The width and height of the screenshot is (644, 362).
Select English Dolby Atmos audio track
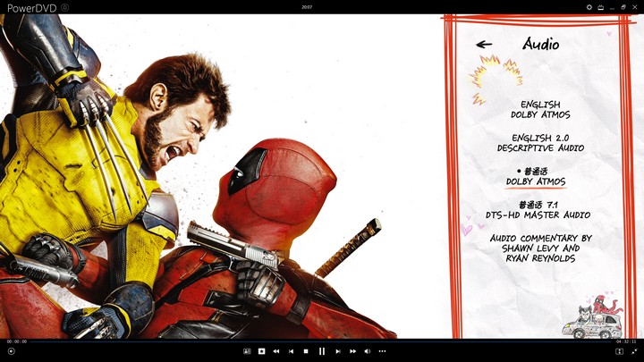pyautogui.click(x=540, y=110)
